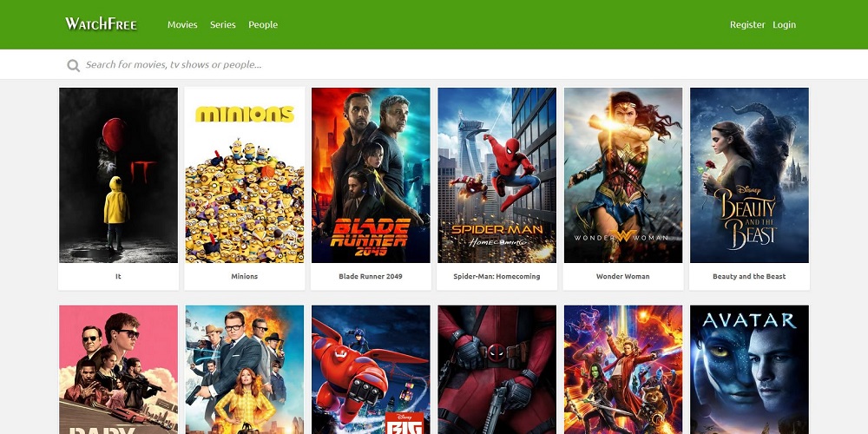This screenshot has height=434, width=868.
Task: Open the Minions movie poster
Action: (245, 175)
